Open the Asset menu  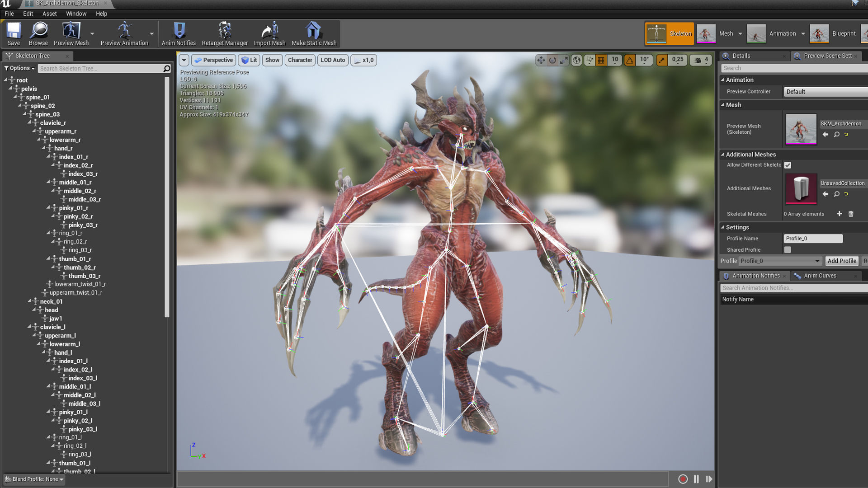pyautogui.click(x=49, y=14)
